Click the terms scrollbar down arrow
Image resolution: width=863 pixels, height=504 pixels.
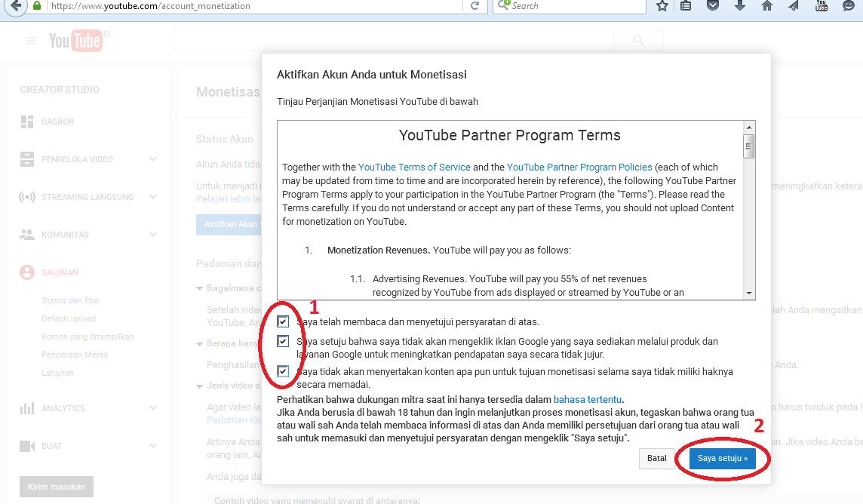(748, 293)
